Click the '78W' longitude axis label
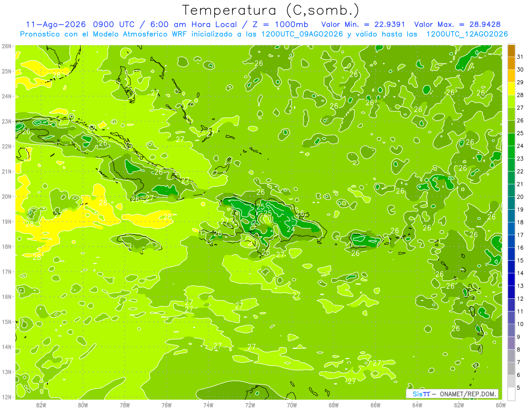 tap(125, 405)
